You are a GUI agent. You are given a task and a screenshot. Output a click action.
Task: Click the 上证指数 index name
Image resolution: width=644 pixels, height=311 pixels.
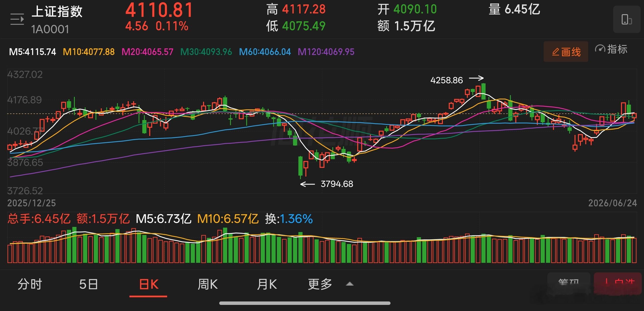click(57, 11)
